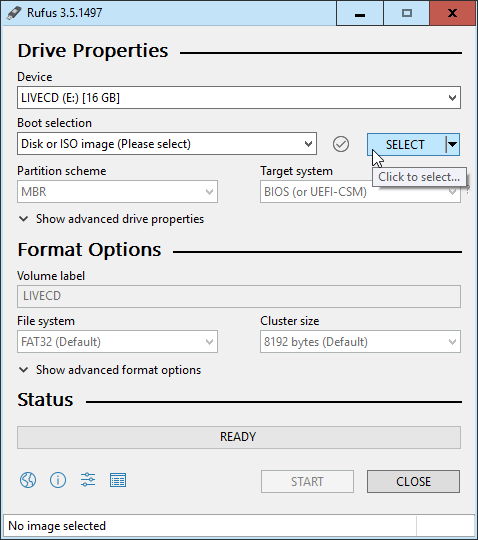
Task: Open the language globe icon
Action: 28,480
